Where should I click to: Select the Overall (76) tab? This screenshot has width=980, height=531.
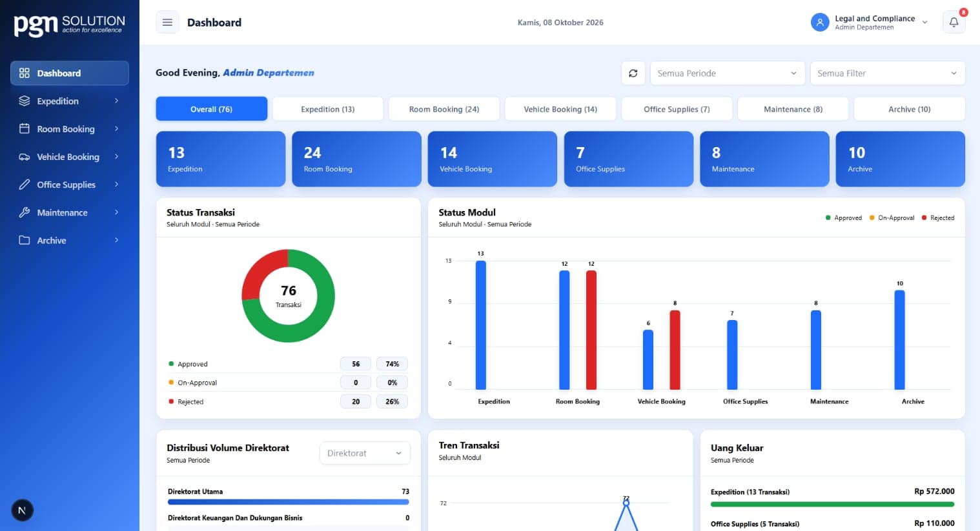(212, 109)
